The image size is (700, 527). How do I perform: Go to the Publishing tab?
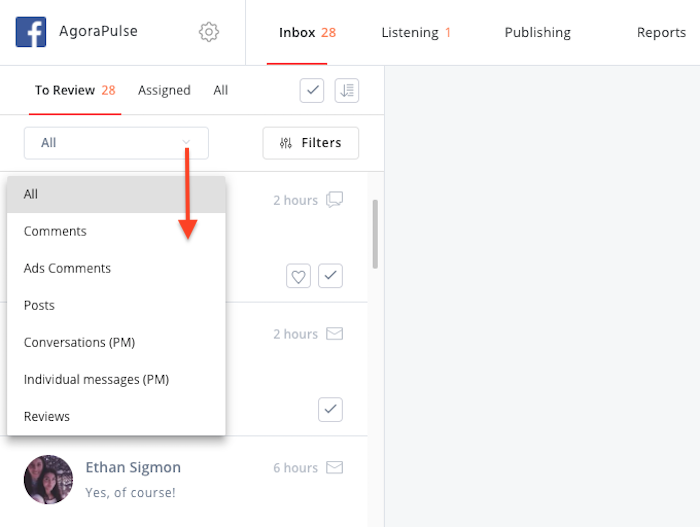538,33
